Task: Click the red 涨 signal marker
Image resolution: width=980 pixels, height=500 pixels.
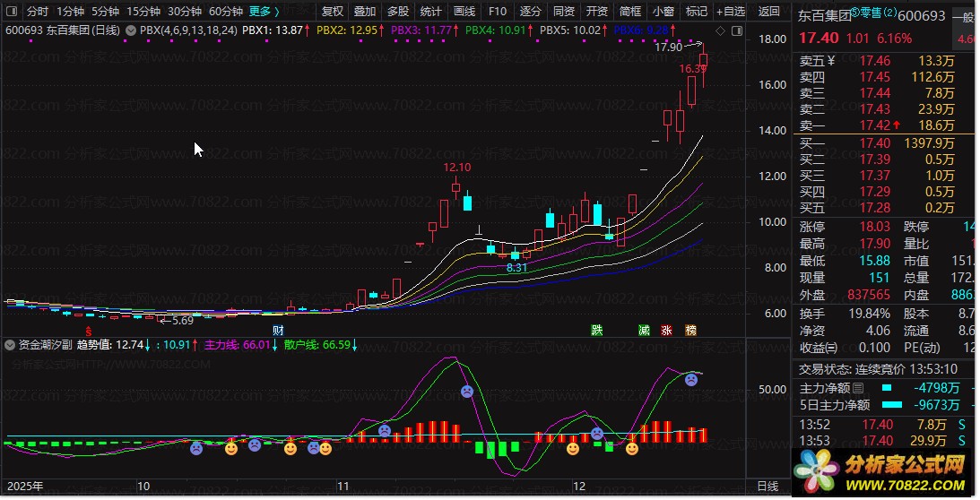Action: coord(666,330)
